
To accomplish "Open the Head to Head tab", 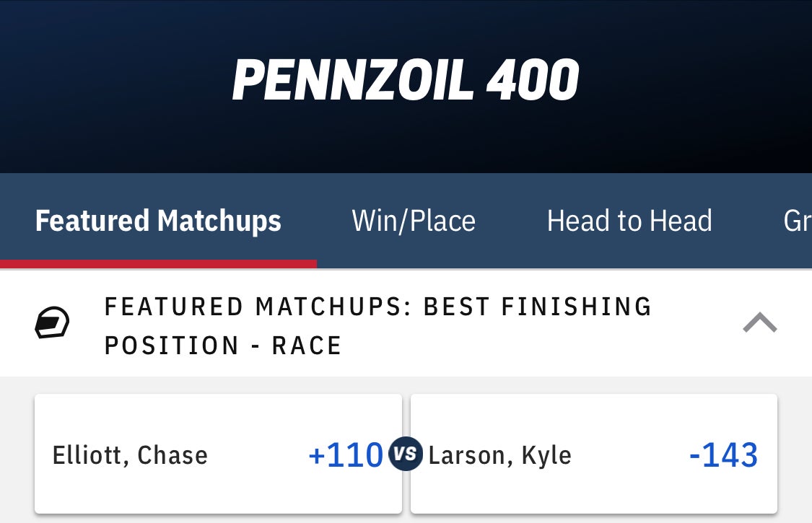I will (x=629, y=221).
